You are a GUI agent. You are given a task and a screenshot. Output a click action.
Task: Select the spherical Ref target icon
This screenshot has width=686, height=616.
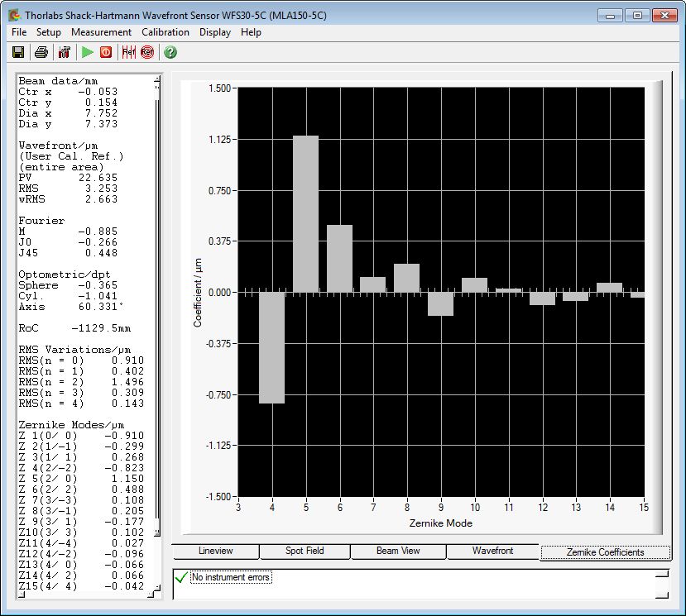(x=147, y=52)
